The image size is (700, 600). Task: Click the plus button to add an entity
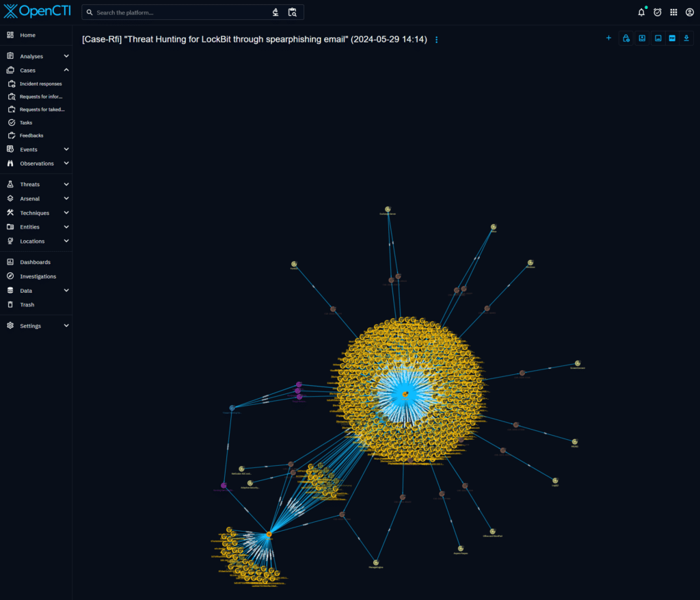608,38
